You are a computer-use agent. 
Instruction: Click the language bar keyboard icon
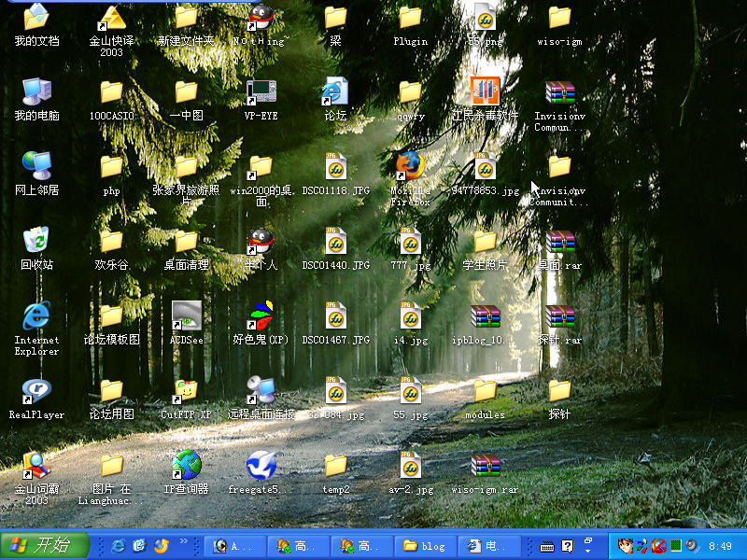(x=547, y=546)
